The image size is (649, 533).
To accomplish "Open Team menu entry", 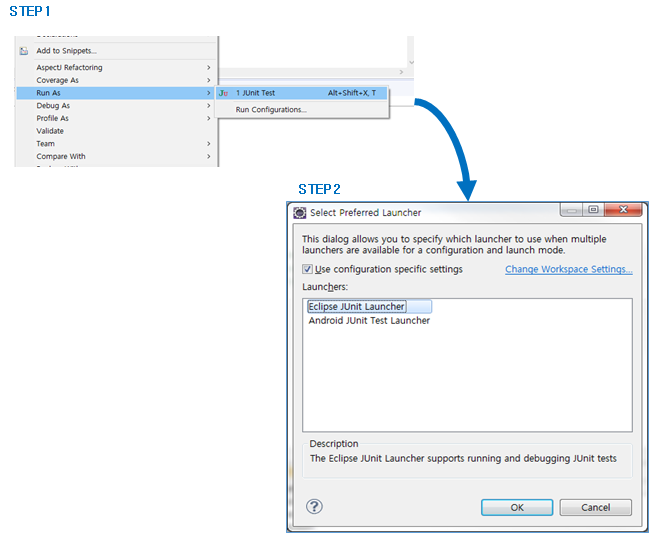I will [x=116, y=144].
